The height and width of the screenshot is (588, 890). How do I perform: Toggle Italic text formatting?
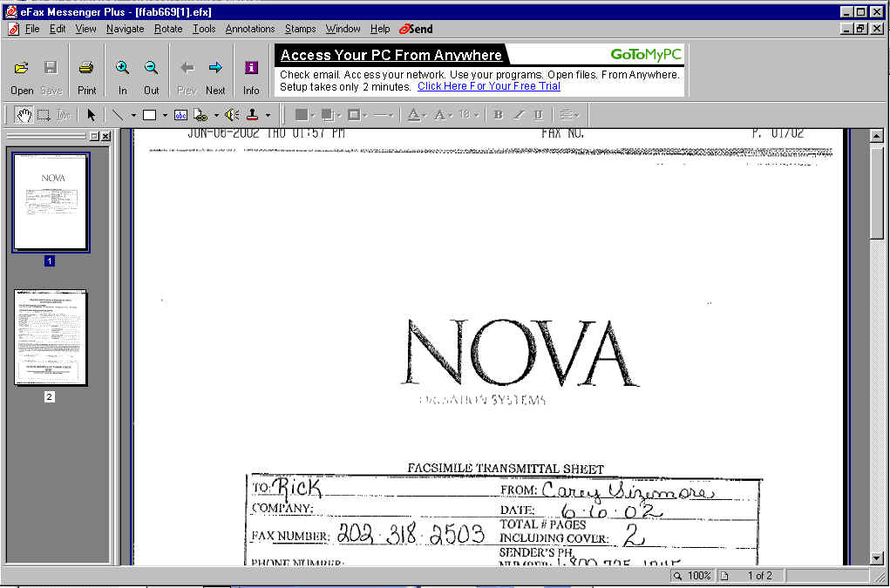tap(519, 115)
